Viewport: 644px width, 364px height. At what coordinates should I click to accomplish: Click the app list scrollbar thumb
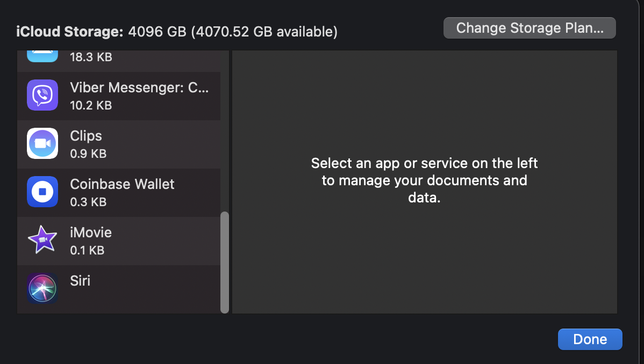225,262
